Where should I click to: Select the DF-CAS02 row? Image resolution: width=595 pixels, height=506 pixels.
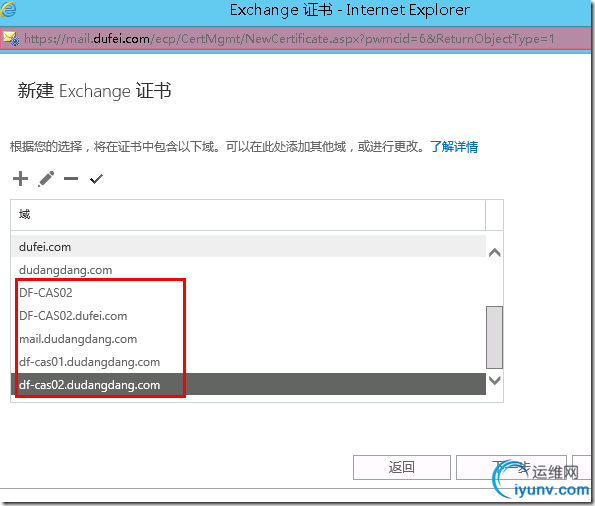pyautogui.click(x=248, y=293)
